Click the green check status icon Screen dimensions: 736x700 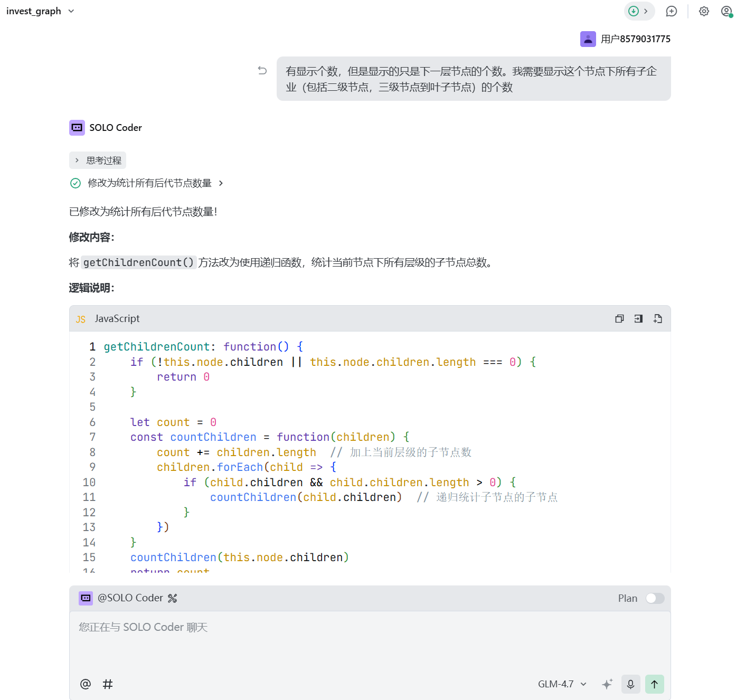[76, 183]
